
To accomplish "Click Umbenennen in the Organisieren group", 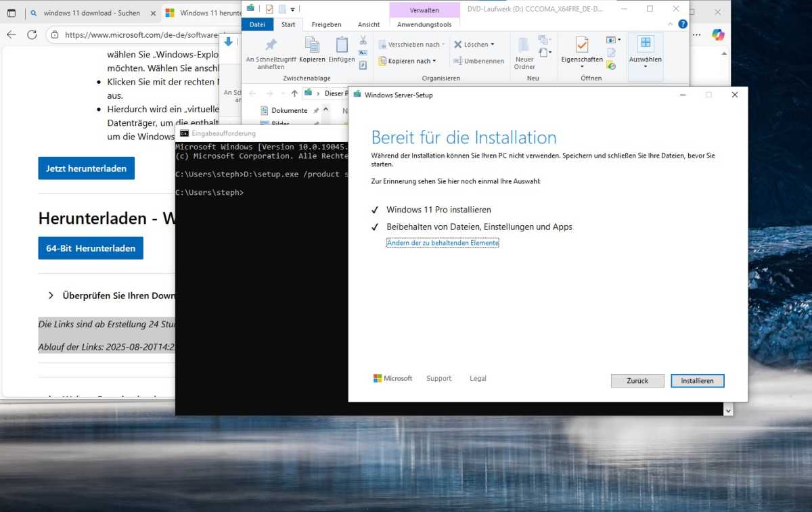I will pos(478,61).
